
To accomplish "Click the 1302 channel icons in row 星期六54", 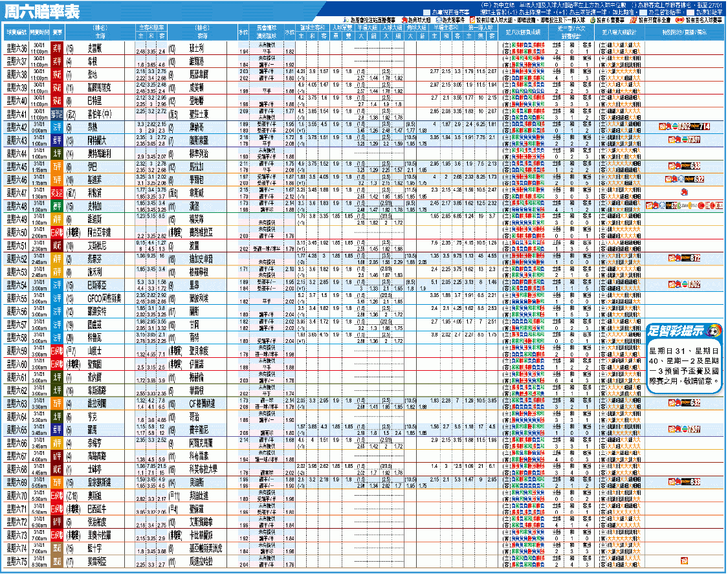I will (685, 285).
